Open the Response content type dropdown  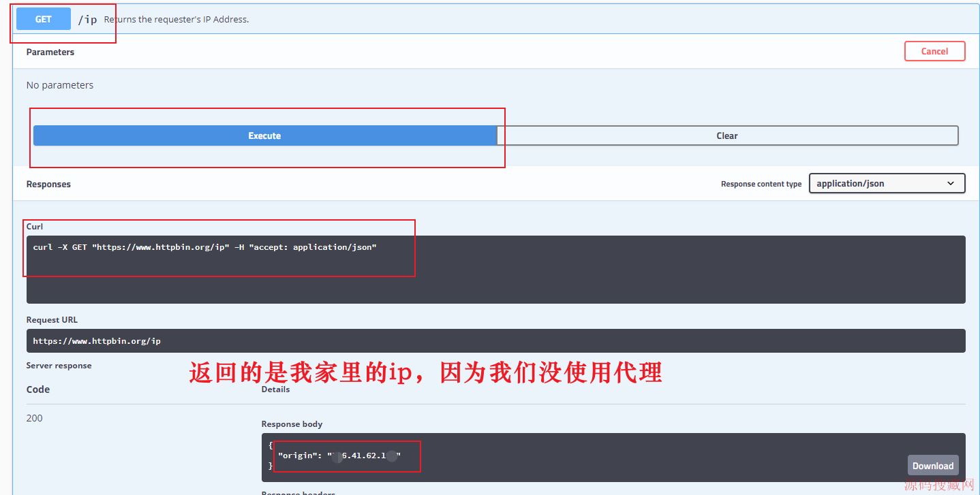[x=886, y=183]
